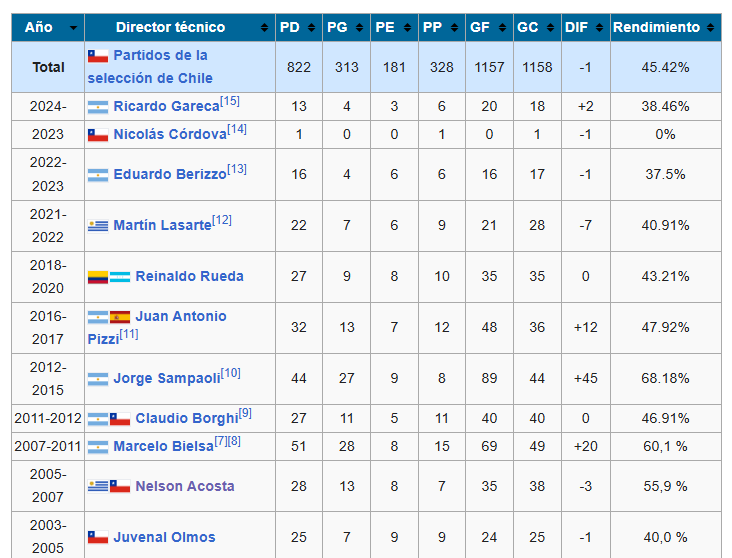The width and height of the screenshot is (732, 558).
Task: Click the Chile flag beside Nicolás Córdova
Action: click(97, 134)
